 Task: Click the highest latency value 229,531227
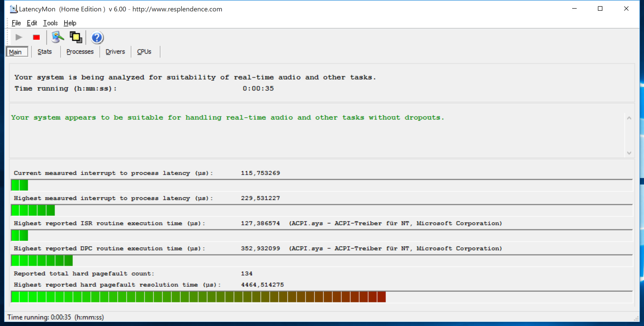[260, 198]
